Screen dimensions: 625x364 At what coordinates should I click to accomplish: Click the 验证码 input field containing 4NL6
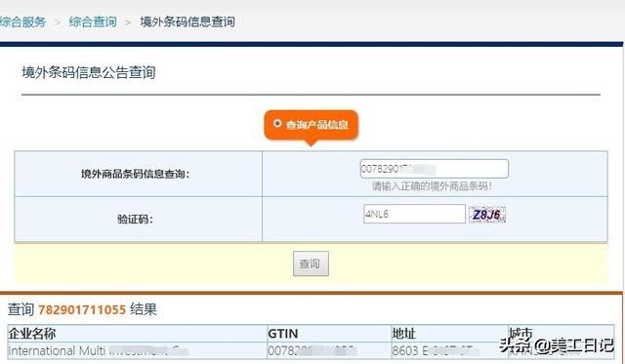tap(414, 214)
